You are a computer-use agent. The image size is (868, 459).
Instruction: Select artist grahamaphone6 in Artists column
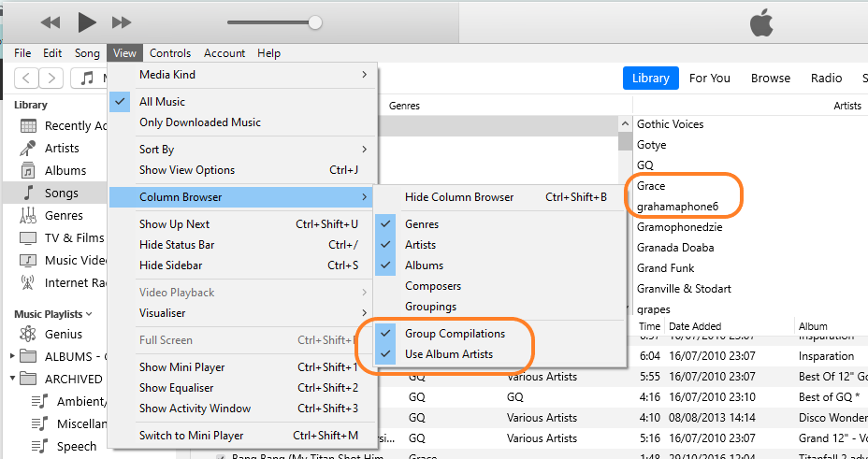tap(677, 207)
